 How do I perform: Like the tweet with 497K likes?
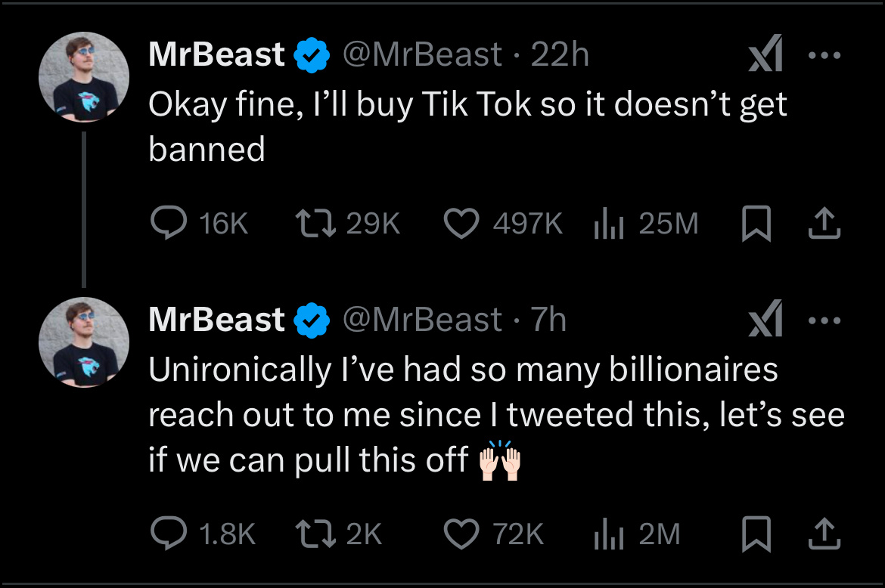[x=461, y=223]
